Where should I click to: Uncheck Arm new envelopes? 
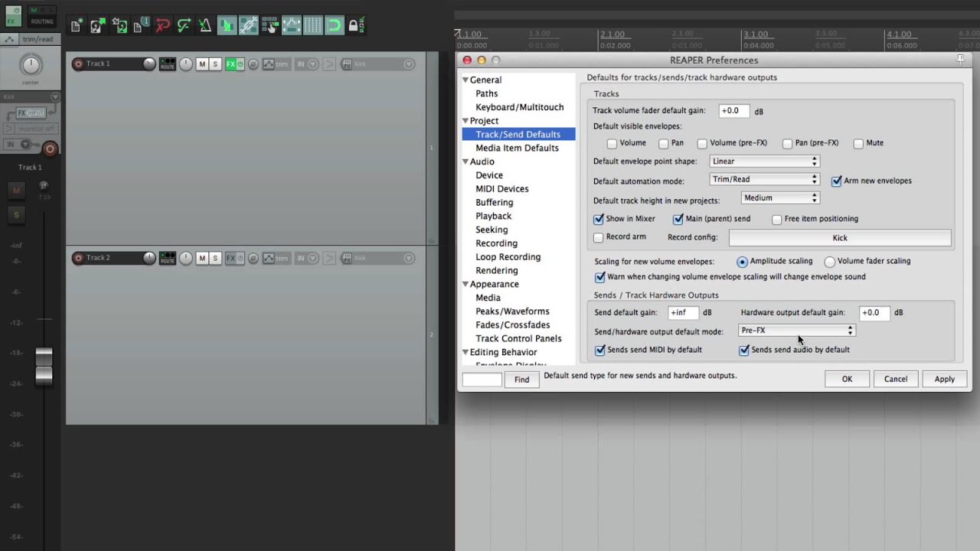click(x=836, y=181)
